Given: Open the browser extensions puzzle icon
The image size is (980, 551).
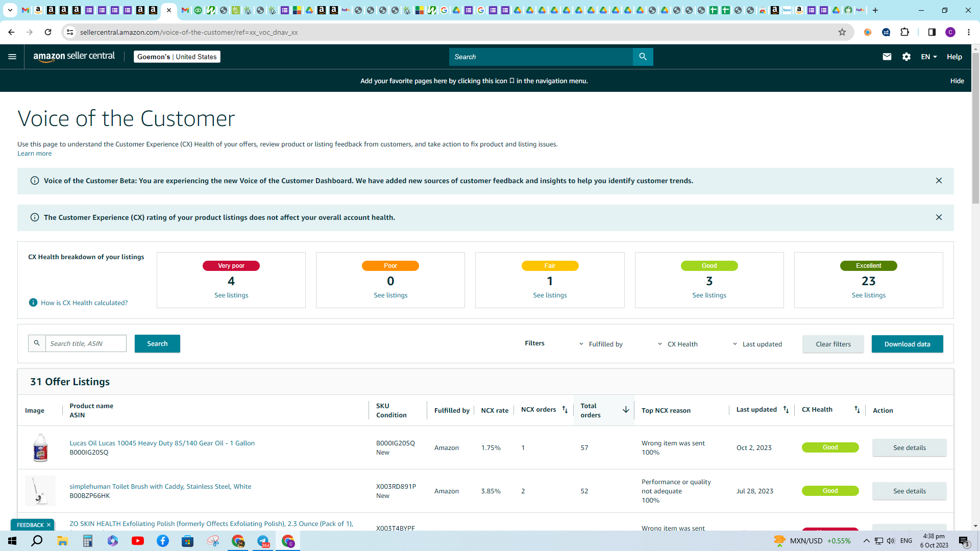Looking at the screenshot, I should click(x=905, y=32).
